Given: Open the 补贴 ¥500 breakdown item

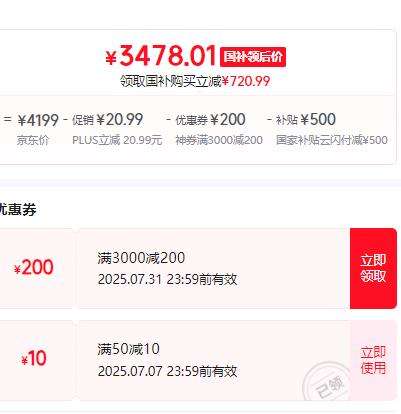Looking at the screenshot, I should point(306,120).
